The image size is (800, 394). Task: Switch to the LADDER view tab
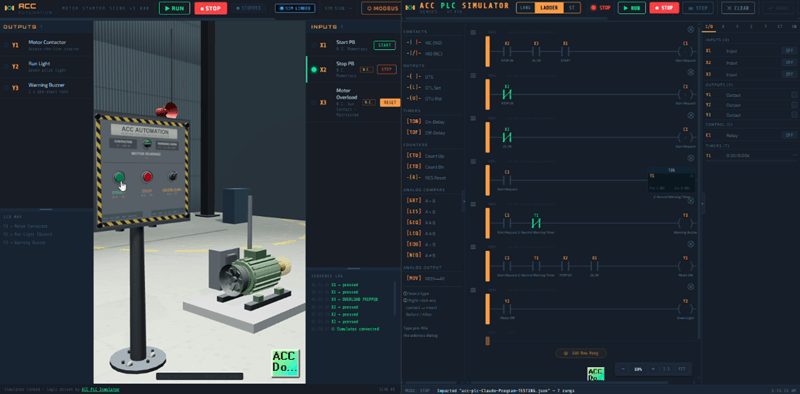(549, 8)
